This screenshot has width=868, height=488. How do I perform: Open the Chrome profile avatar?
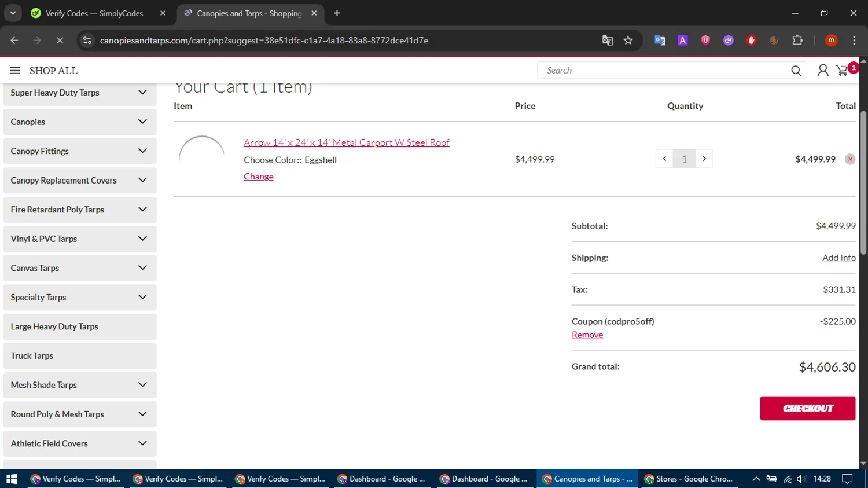point(832,41)
